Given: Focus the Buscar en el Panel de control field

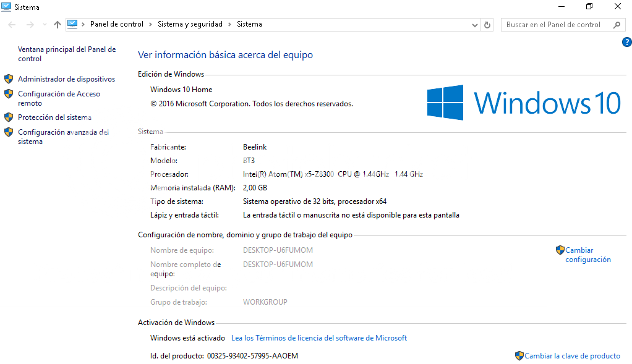Looking at the screenshot, I should tap(555, 25).
